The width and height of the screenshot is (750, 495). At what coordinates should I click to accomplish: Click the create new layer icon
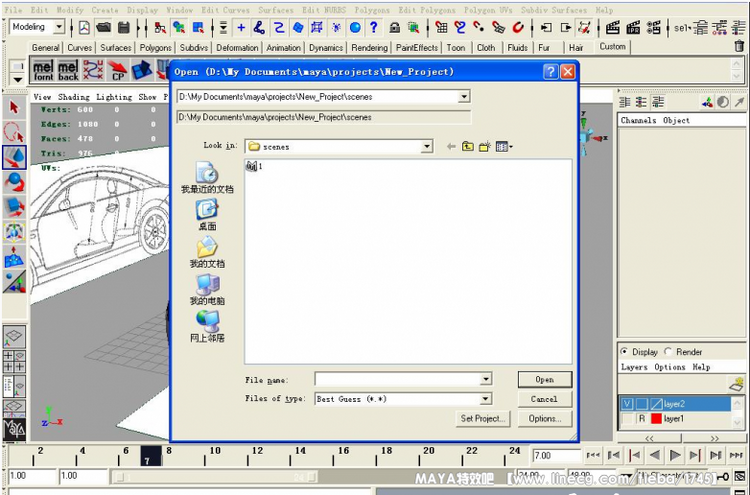[x=736, y=384]
